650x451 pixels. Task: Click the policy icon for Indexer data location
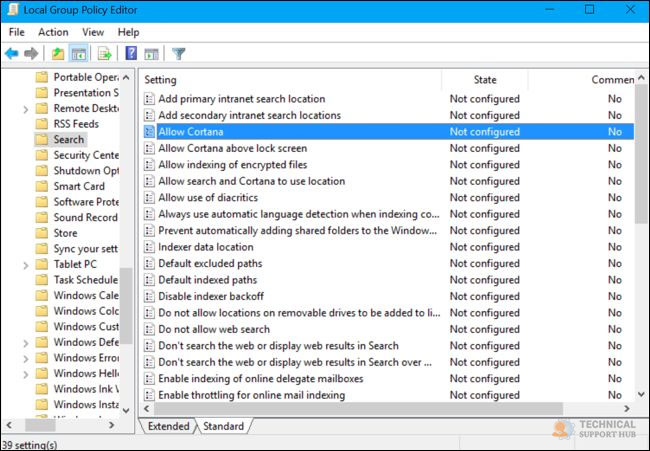tap(149, 247)
